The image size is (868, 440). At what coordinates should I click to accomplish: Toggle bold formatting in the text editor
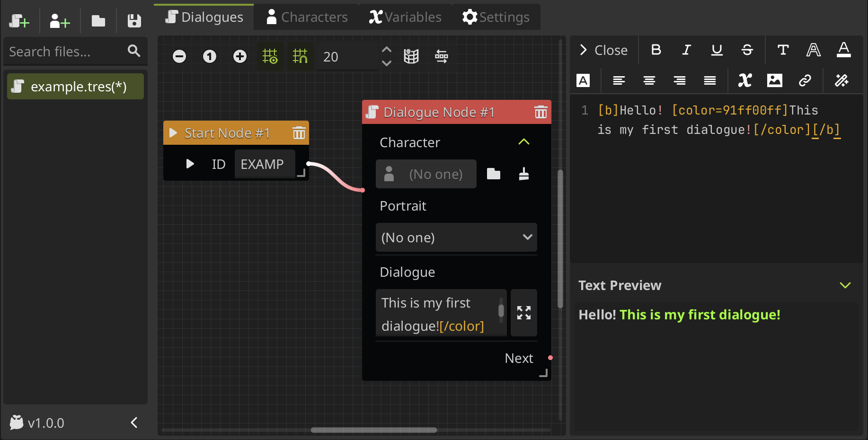pos(656,50)
